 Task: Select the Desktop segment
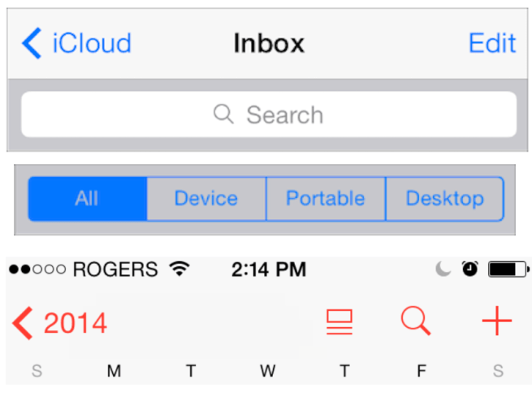click(x=444, y=199)
